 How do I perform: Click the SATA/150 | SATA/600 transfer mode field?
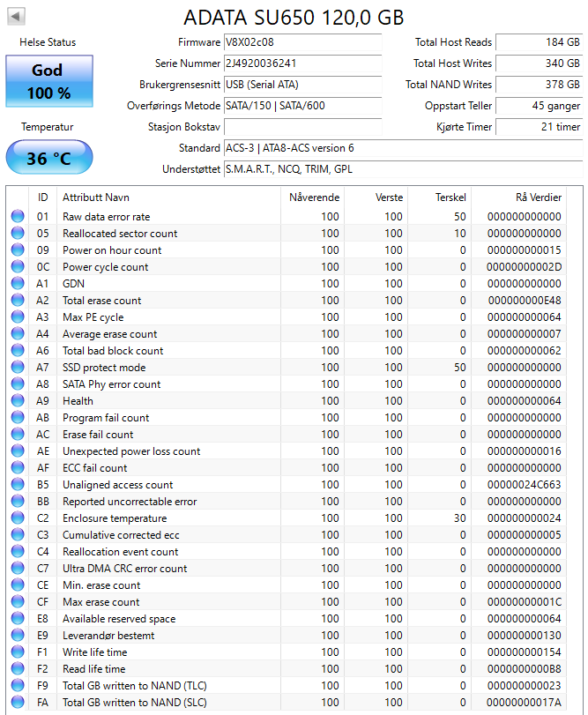(x=302, y=106)
